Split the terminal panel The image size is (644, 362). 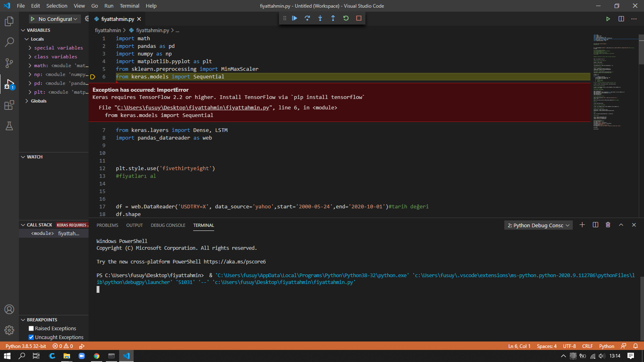tap(595, 225)
